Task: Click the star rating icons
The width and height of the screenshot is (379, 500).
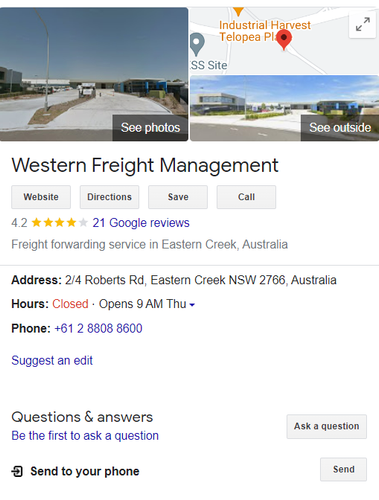Action: [59, 222]
